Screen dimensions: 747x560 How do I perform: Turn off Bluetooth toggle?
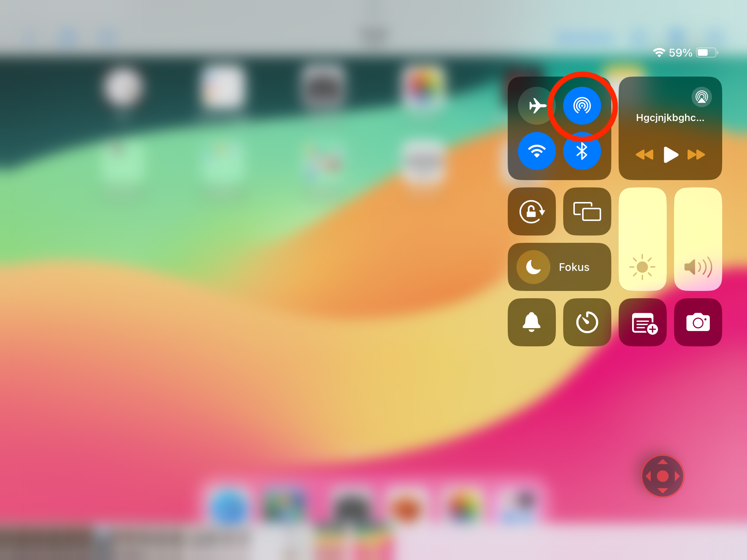click(x=582, y=151)
